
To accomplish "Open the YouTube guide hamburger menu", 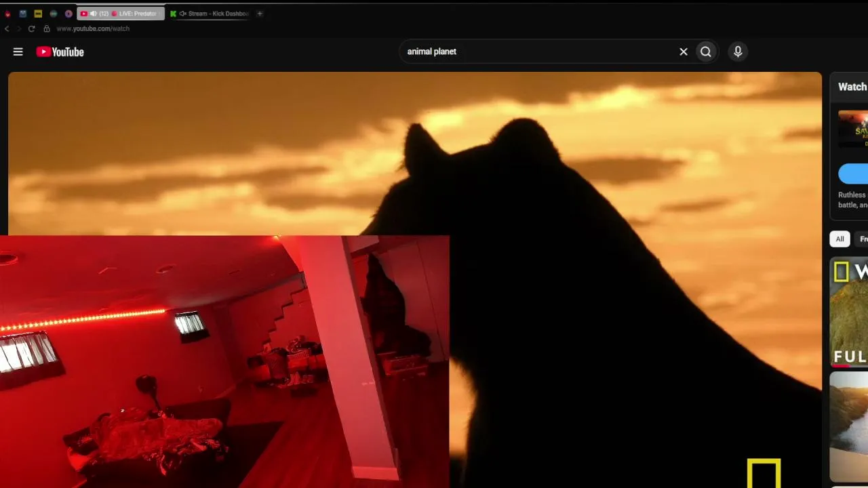I will [18, 52].
